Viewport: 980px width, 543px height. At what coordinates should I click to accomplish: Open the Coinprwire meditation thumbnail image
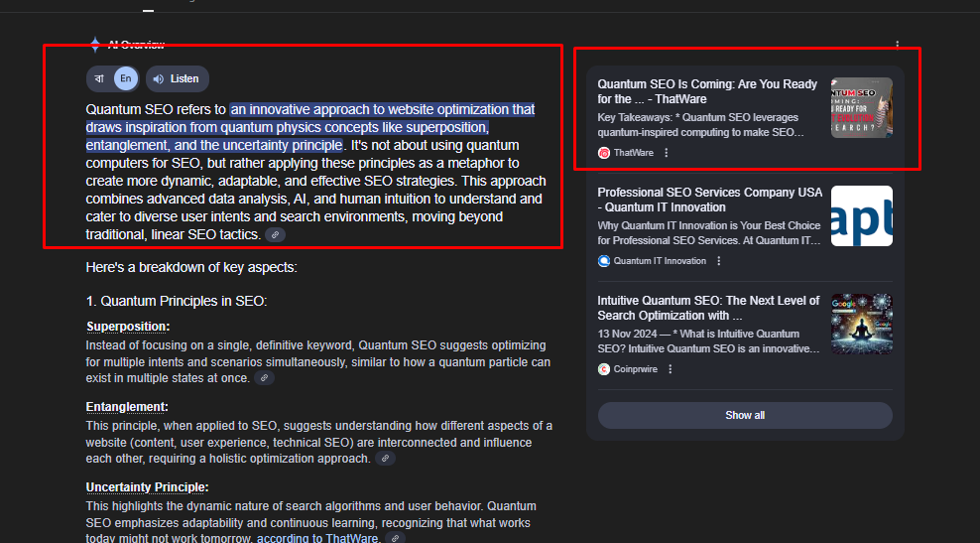(862, 324)
